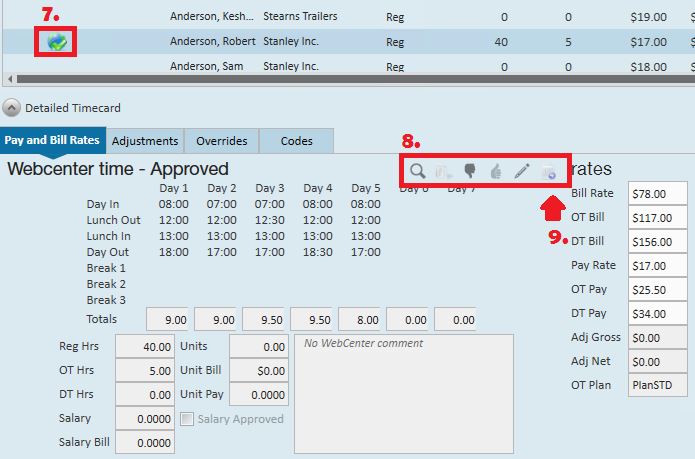Image resolution: width=695 pixels, height=459 pixels.
Task: Click the DT Hrs field
Action: [145, 394]
